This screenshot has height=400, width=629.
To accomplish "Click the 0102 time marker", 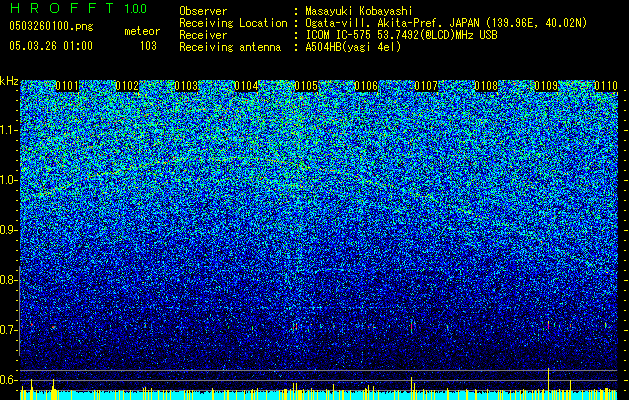I will coord(127,86).
